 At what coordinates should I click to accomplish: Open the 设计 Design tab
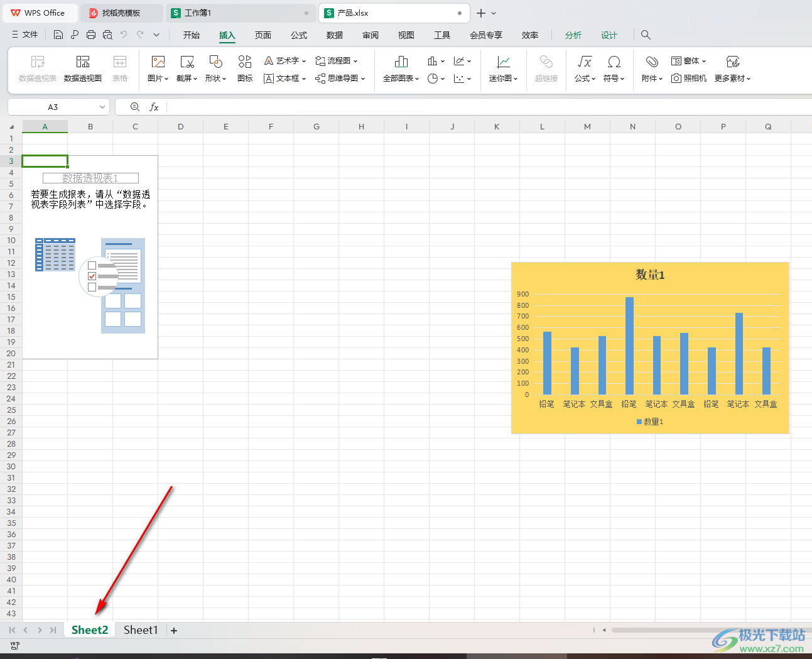point(609,35)
